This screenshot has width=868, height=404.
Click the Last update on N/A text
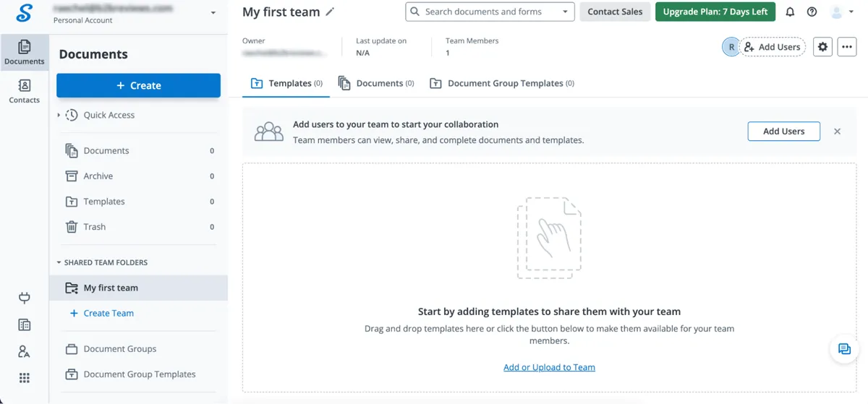(x=381, y=47)
